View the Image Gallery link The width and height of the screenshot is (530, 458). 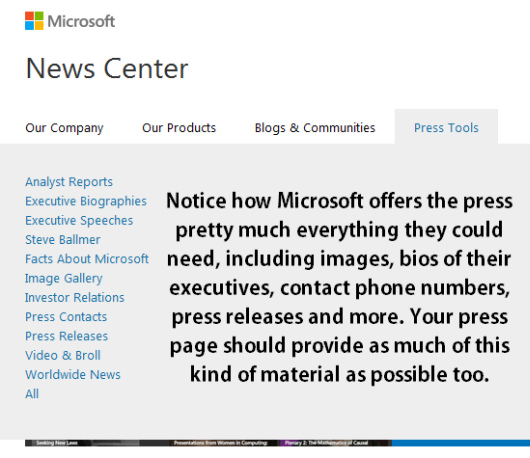pyautogui.click(x=64, y=279)
